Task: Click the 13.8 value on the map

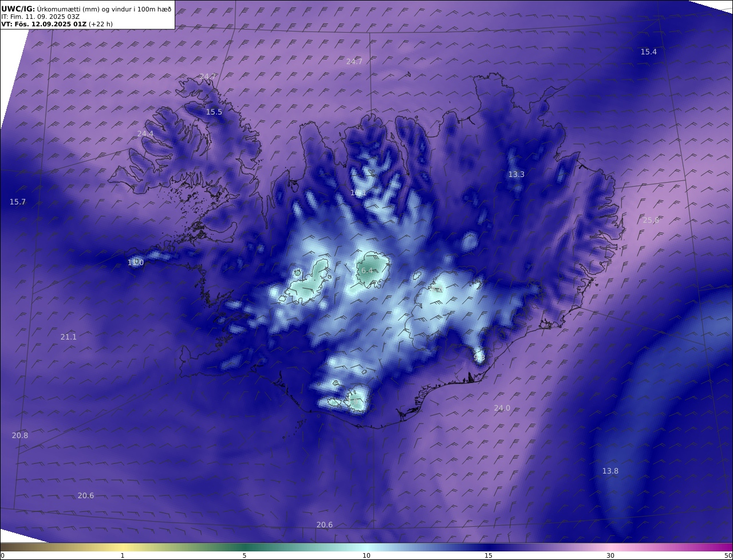Action: pos(610,471)
